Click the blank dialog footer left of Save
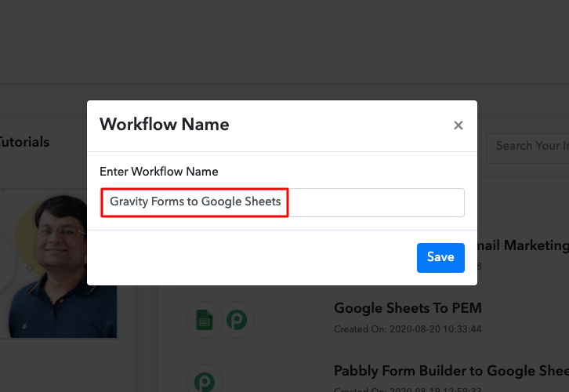This screenshot has height=392, width=569. 251,257
